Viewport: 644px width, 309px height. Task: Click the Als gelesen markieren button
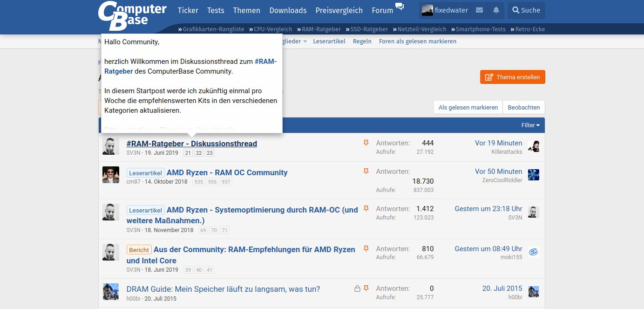tap(468, 107)
